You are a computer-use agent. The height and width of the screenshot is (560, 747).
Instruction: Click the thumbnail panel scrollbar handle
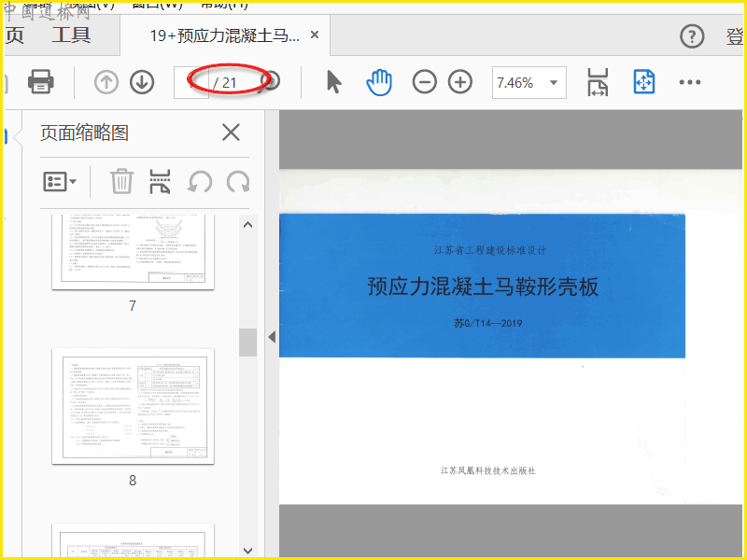tap(247, 343)
